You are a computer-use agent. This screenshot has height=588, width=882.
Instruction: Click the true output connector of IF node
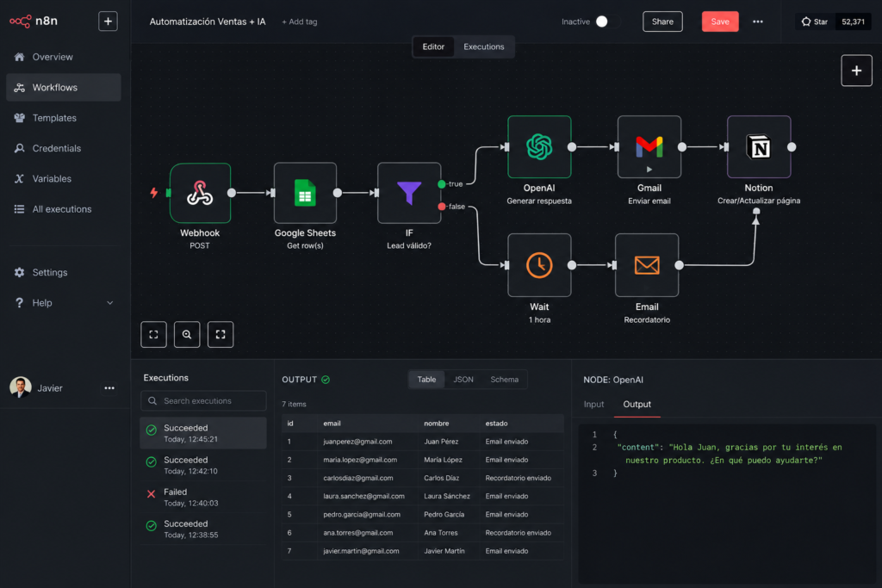442,184
